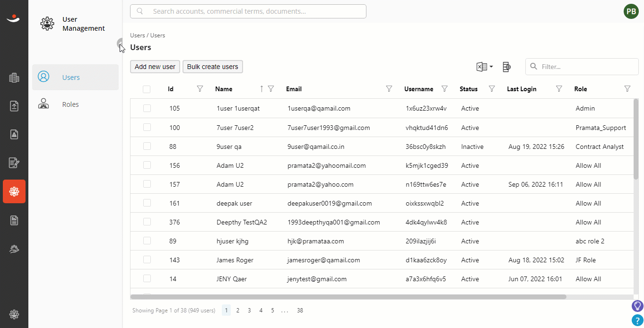
Task: Go to page 4
Action: (x=261, y=311)
